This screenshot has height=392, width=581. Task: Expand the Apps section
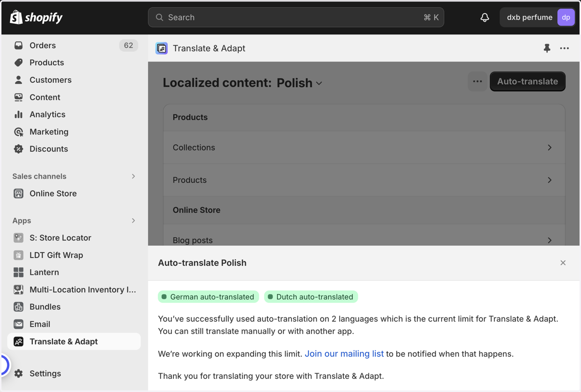point(134,221)
